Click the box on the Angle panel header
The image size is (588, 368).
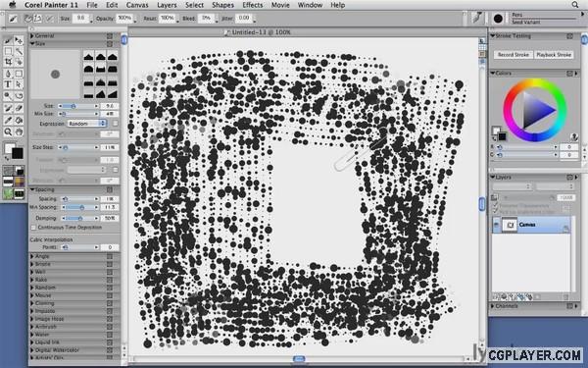110,256
